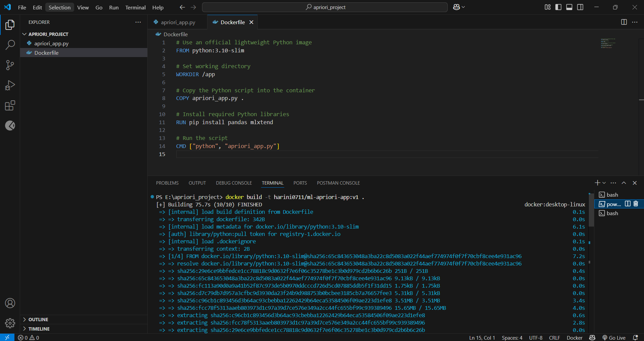Open Customize Layout icon
The width and height of the screenshot is (644, 341).
tap(548, 7)
